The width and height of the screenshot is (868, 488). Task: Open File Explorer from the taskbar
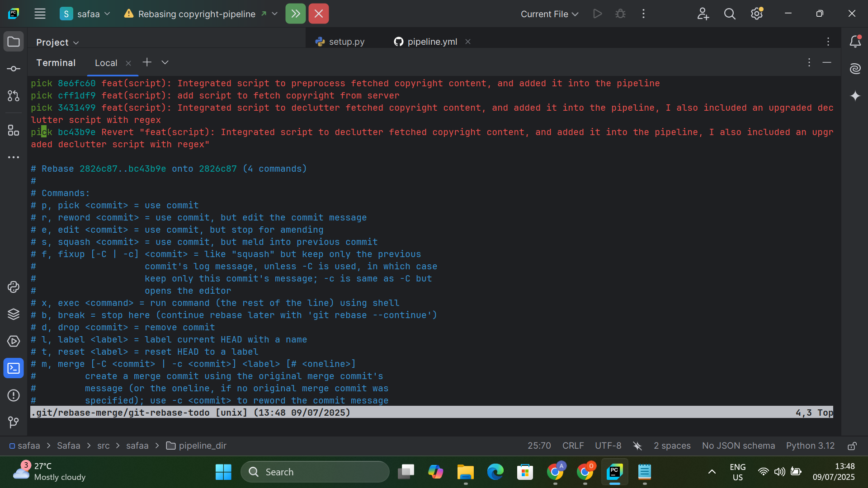click(465, 472)
